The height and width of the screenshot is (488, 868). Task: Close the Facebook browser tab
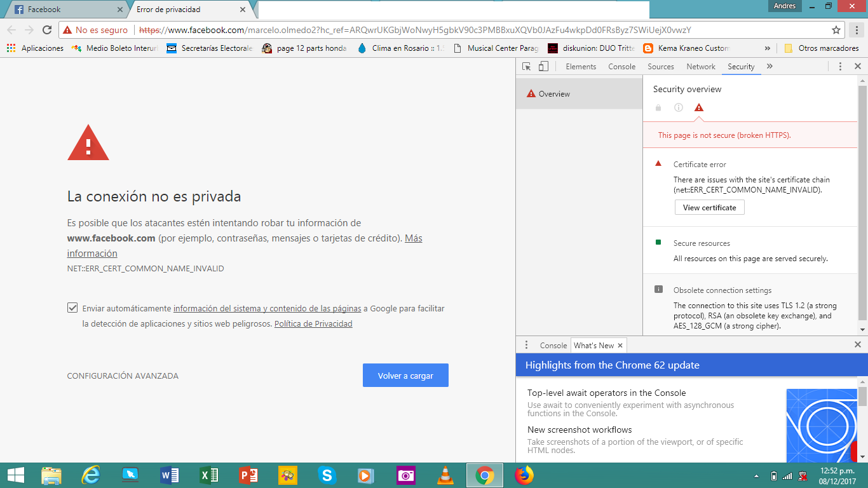tap(121, 10)
